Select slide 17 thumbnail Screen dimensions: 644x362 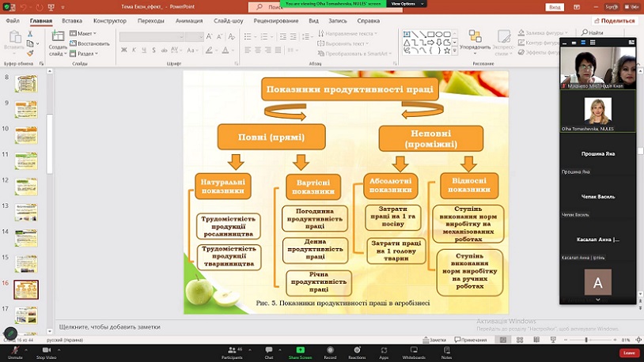[26, 315]
